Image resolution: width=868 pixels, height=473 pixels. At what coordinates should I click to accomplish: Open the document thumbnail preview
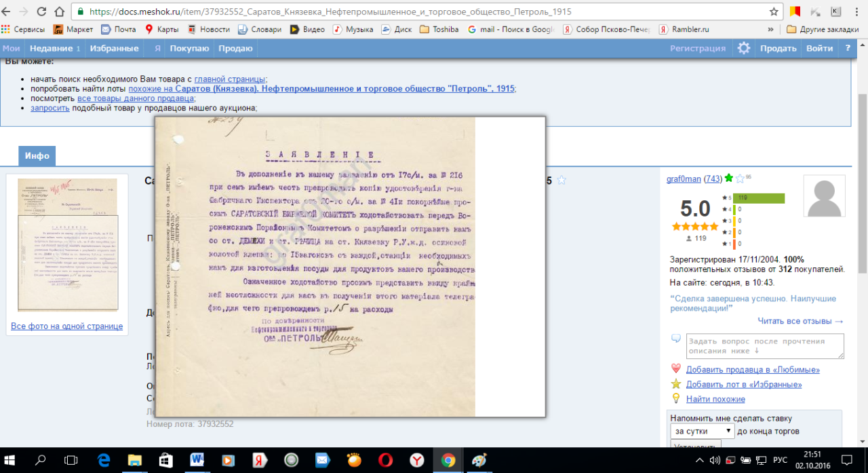67,245
